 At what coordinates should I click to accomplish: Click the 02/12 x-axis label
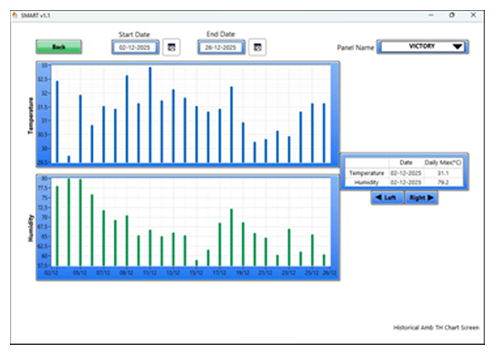point(51,273)
